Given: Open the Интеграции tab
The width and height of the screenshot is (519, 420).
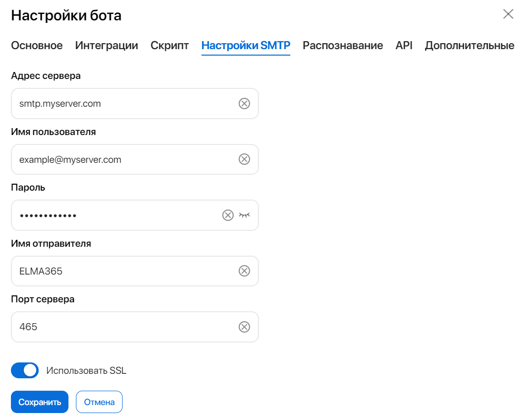Looking at the screenshot, I should click(107, 45).
